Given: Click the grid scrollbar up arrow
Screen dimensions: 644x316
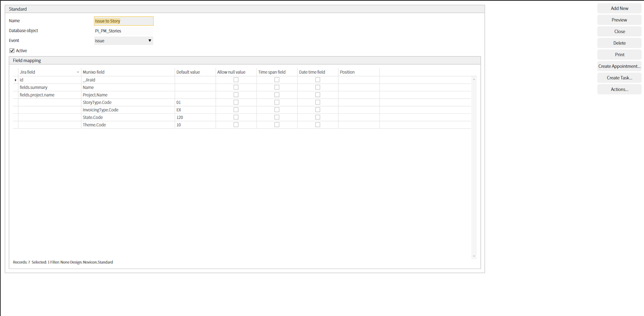Looking at the screenshot, I should [474, 79].
